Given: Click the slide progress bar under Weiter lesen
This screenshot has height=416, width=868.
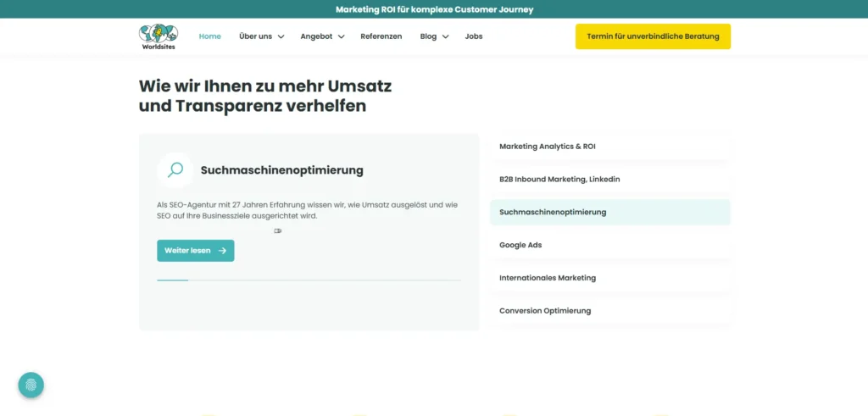Looking at the screenshot, I should pyautogui.click(x=309, y=280).
